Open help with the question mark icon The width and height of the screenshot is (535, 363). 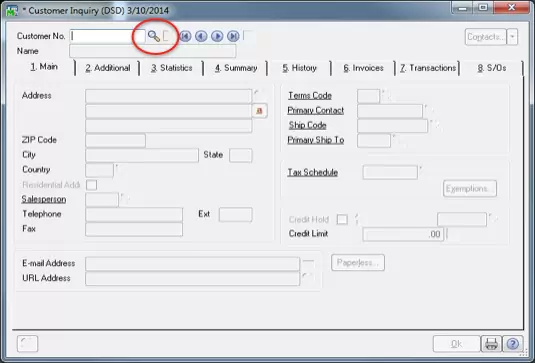pos(512,344)
